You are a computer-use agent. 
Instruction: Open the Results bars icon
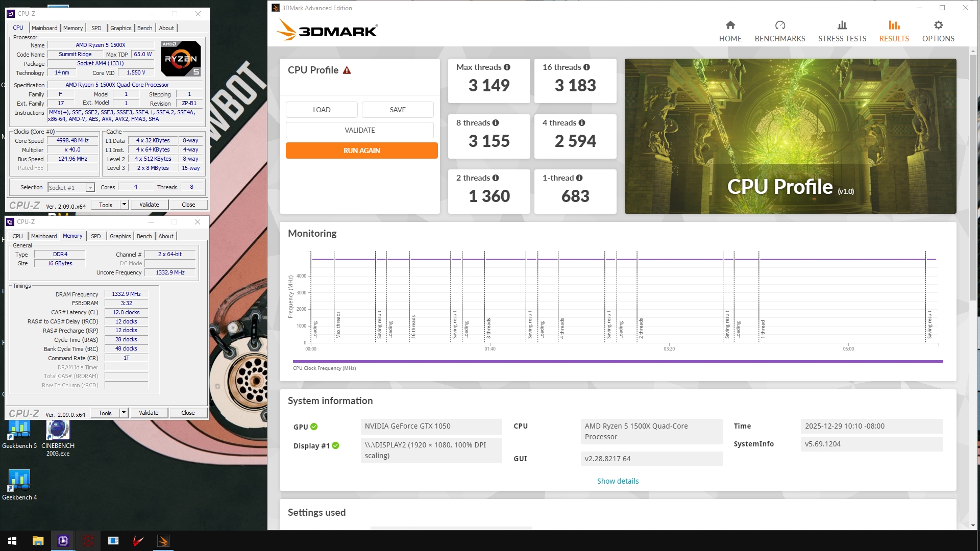click(894, 25)
